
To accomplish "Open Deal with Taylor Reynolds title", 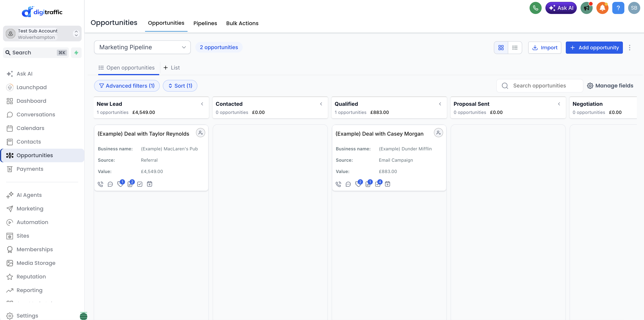I will coord(143,134).
